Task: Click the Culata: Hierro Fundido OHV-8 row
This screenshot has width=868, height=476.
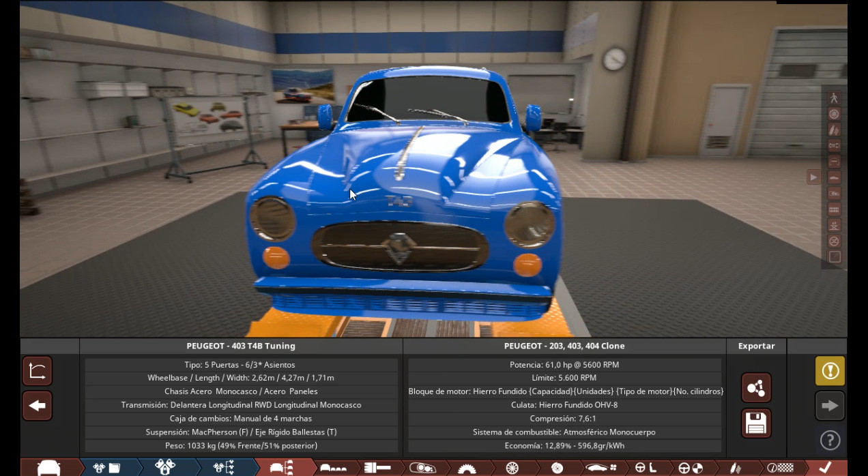Action: 564,405
